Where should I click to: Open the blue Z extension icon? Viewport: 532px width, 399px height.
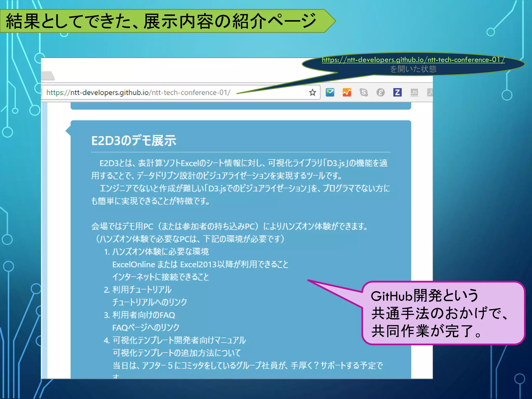pos(397,92)
